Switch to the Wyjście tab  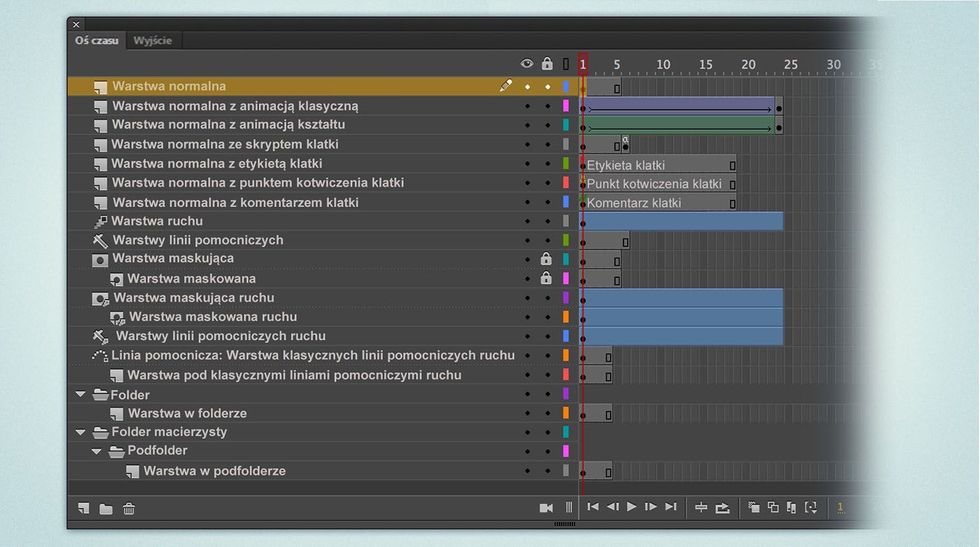click(x=153, y=41)
